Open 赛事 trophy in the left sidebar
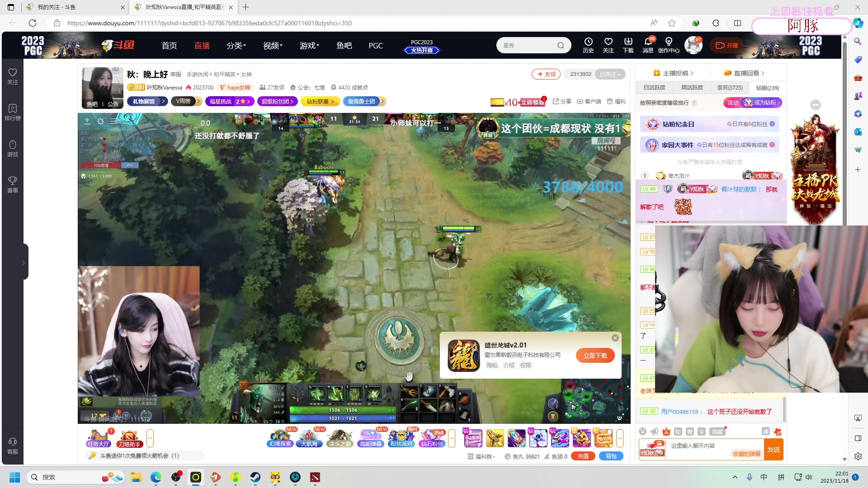 13,185
